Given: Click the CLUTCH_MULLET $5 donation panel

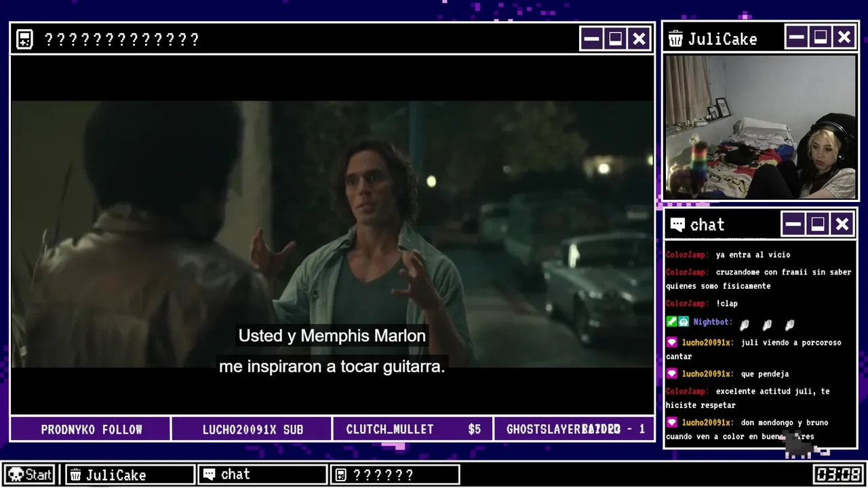Looking at the screenshot, I should pos(413,429).
